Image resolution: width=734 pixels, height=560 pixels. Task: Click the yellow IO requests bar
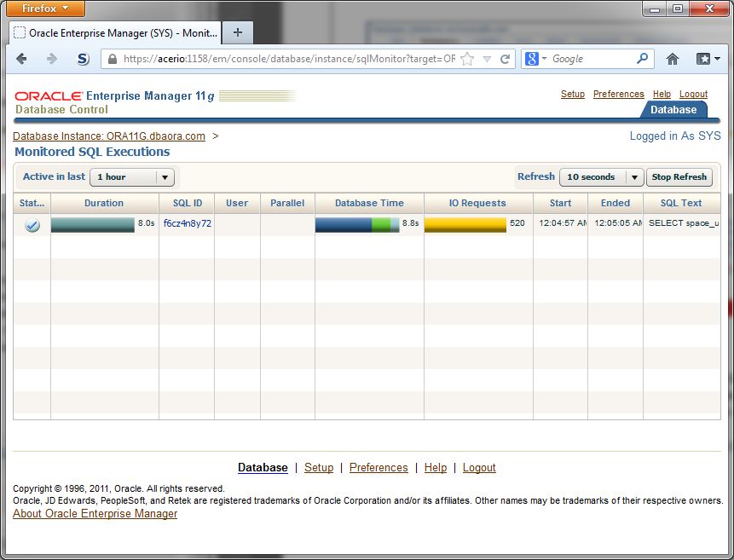point(465,225)
